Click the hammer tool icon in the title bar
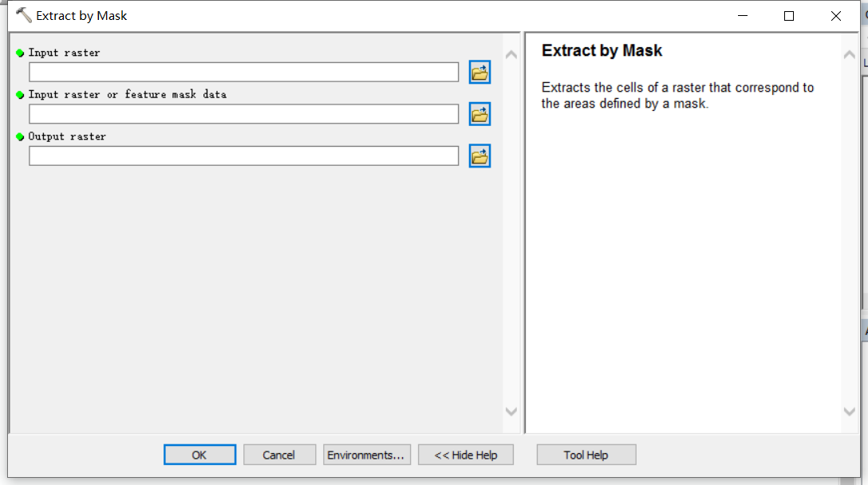 click(23, 15)
